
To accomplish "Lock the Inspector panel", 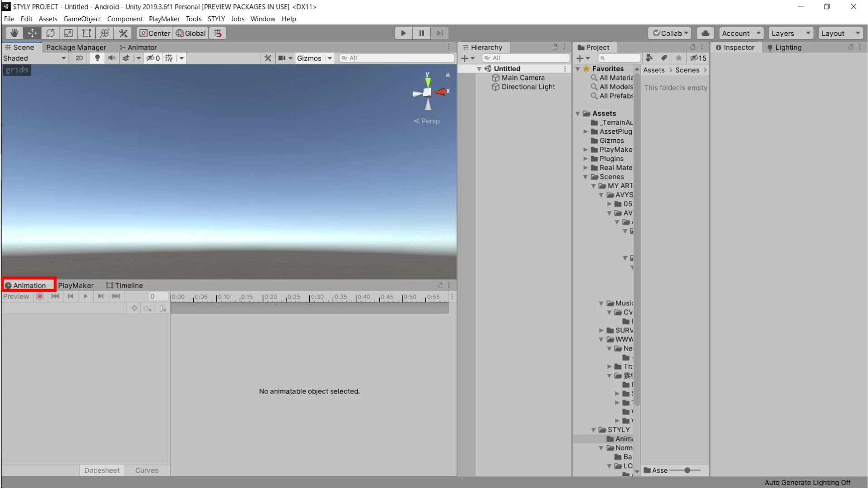I will coord(851,47).
